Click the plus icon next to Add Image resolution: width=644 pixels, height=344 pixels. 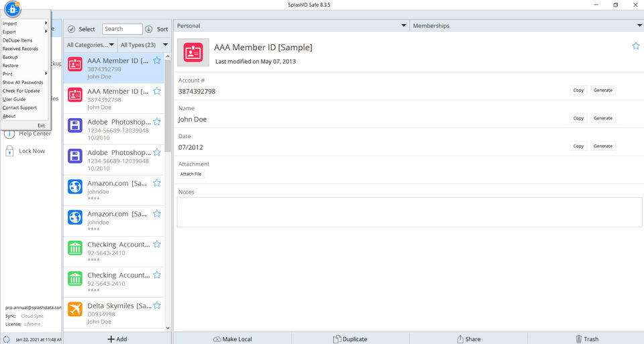point(111,339)
